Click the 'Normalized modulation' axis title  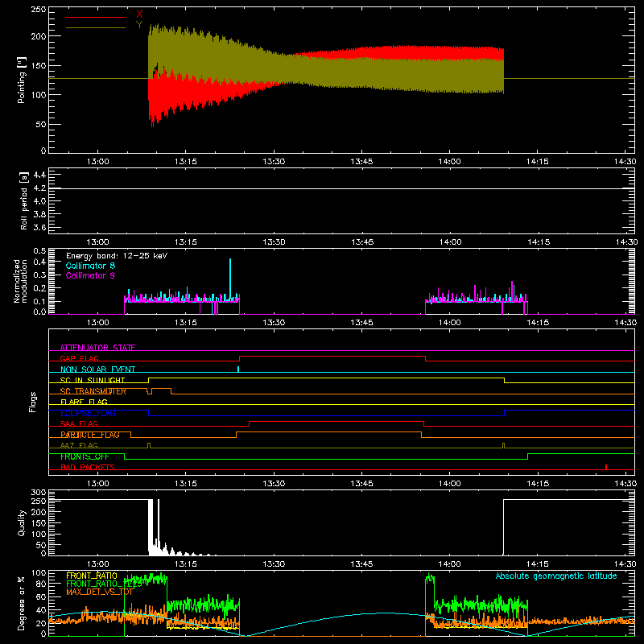point(20,281)
